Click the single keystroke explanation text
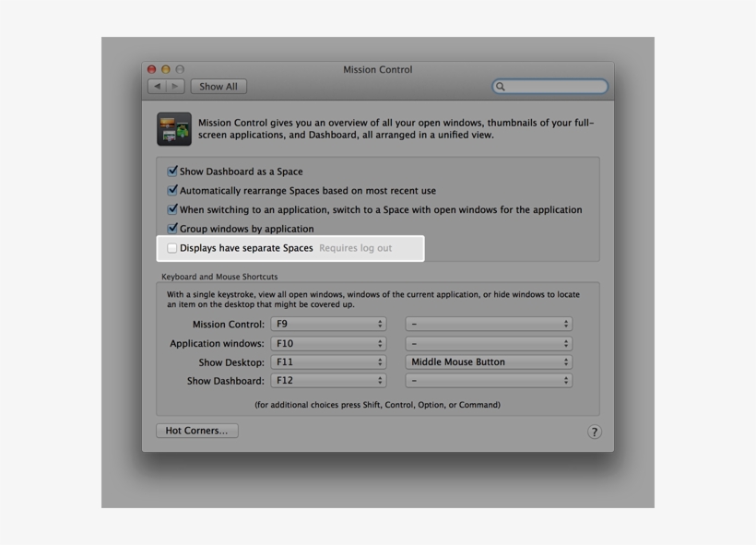This screenshot has width=756, height=545. click(x=373, y=300)
